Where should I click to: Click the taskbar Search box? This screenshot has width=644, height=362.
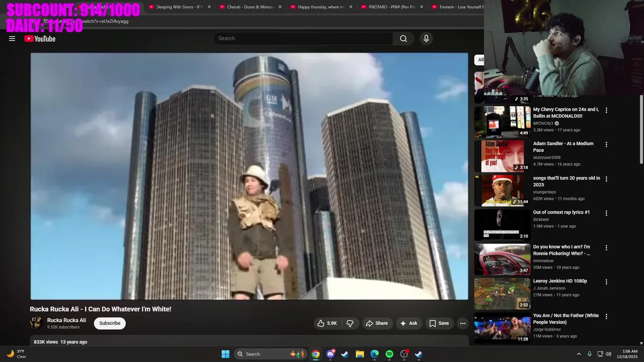click(x=271, y=354)
